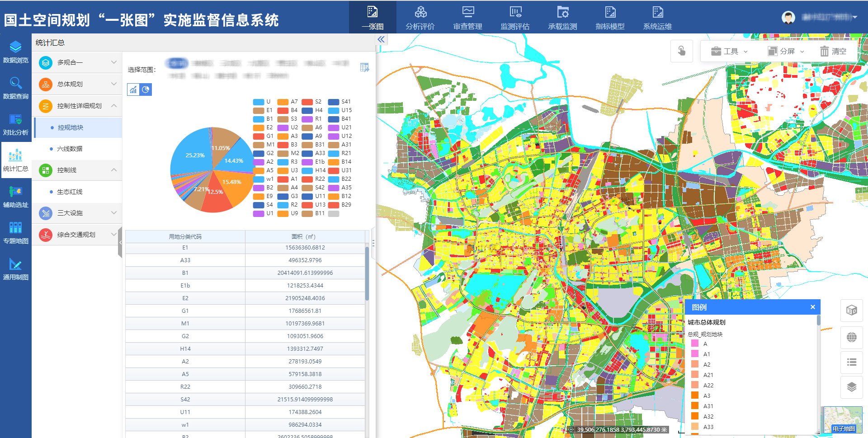868x438 pixels.
Task: Click the 多规合一 layer icon
Action: [46, 62]
